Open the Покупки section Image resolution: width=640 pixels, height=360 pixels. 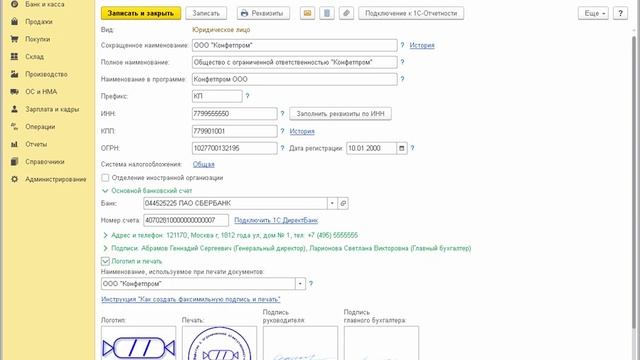(x=38, y=39)
